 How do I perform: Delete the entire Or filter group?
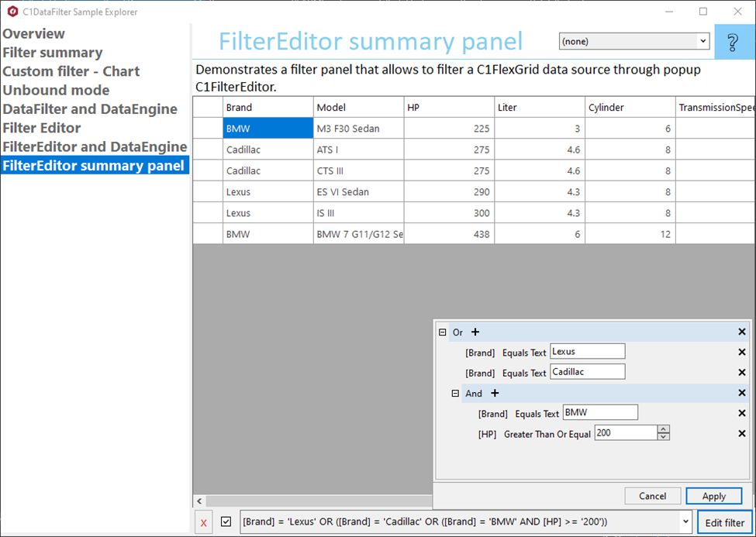tap(741, 332)
